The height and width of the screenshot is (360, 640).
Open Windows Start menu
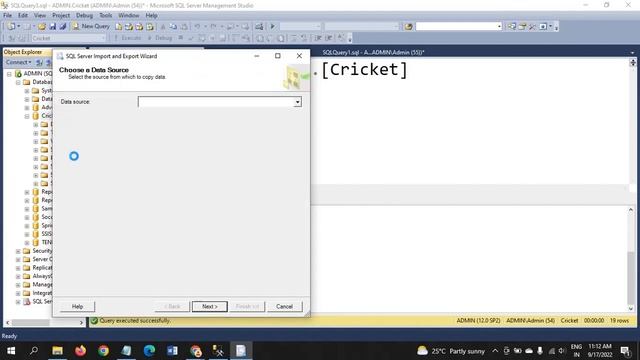coord(11,351)
